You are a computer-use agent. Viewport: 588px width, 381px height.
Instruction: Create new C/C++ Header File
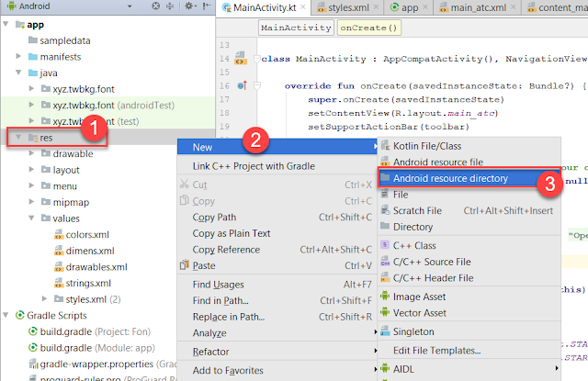click(469, 277)
